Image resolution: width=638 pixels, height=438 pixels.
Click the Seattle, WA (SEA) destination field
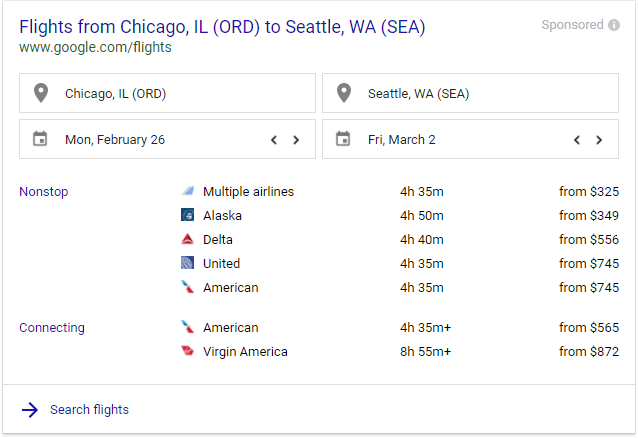tap(470, 93)
